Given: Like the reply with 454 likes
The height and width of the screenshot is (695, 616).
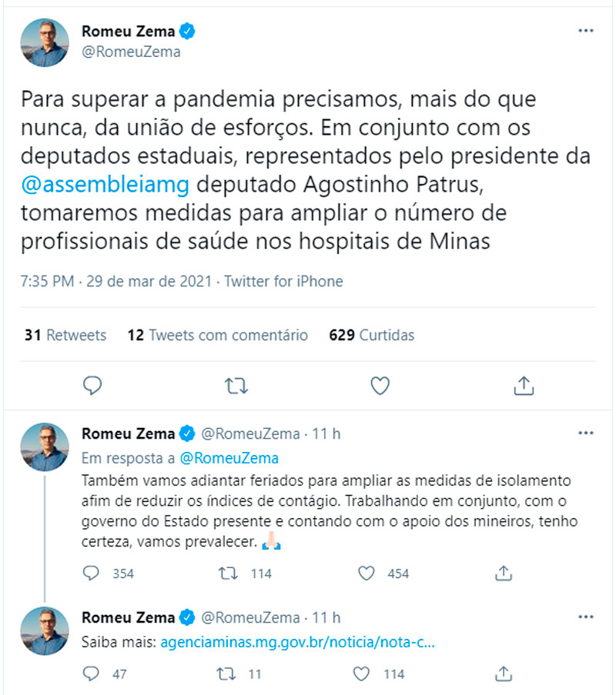Looking at the screenshot, I should 367,573.
